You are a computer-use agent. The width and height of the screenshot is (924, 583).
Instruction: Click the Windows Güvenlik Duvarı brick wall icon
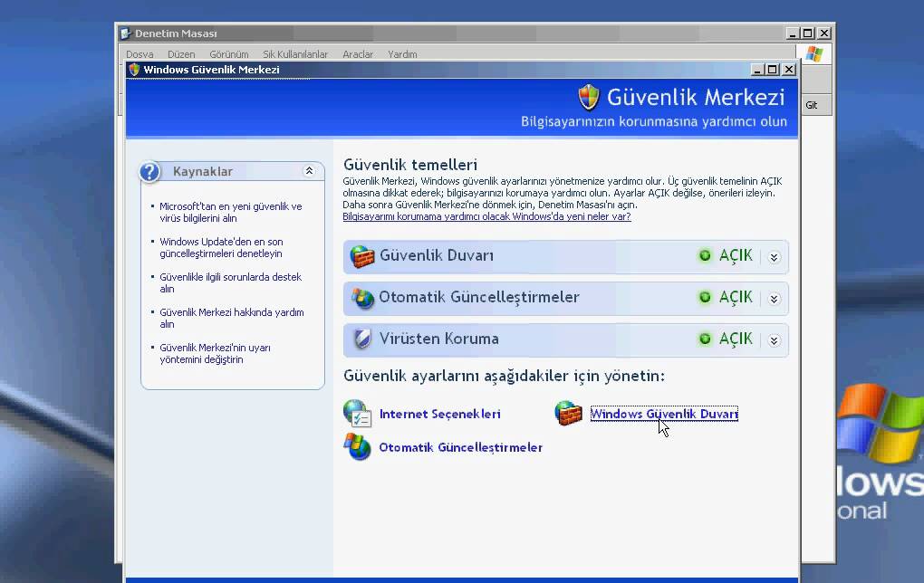[x=569, y=414]
